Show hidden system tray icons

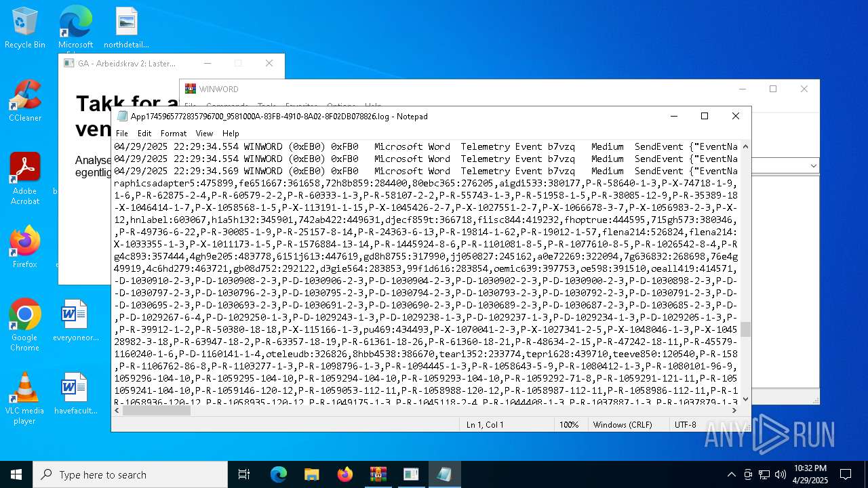click(731, 474)
